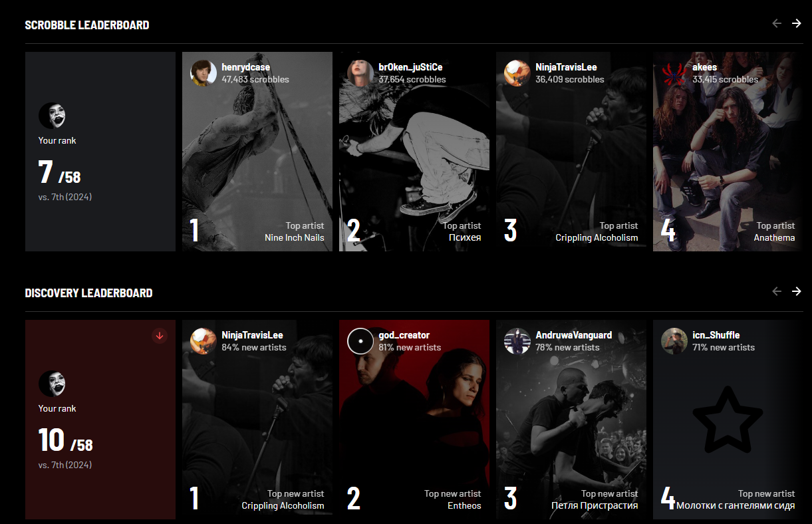Open AndruwaVanguard avatar in Discovery Leaderboard
812x524 pixels.
point(517,341)
